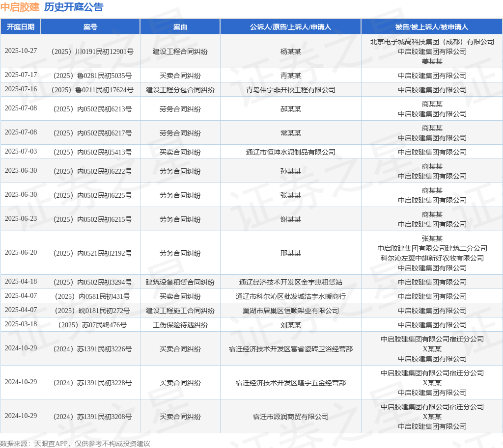The width and height of the screenshot is (503, 448).
Task: Click plaintiff 刘某某
Action: point(291,325)
